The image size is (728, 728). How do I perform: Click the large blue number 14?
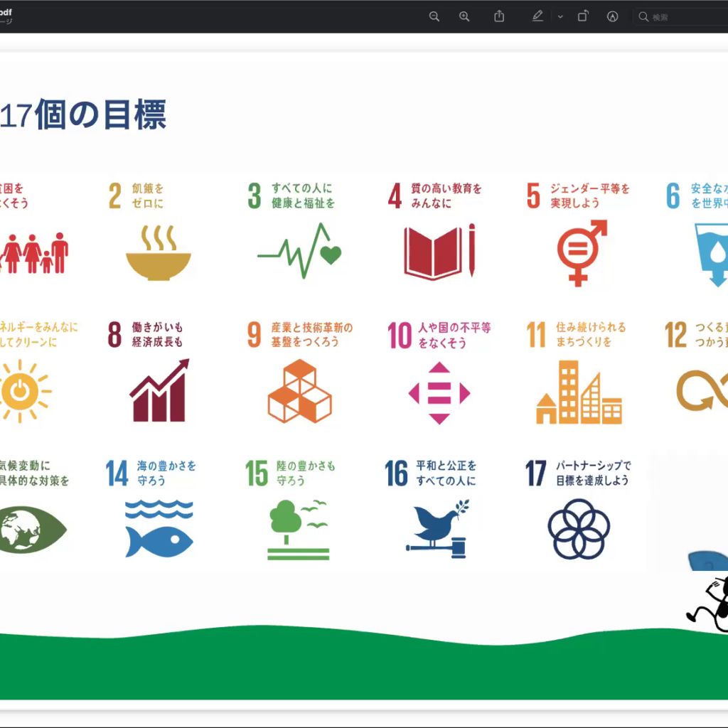[x=117, y=473]
